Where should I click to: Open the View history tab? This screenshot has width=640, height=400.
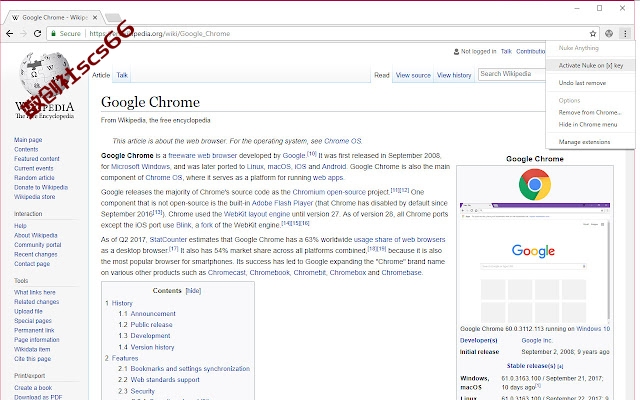(454, 75)
